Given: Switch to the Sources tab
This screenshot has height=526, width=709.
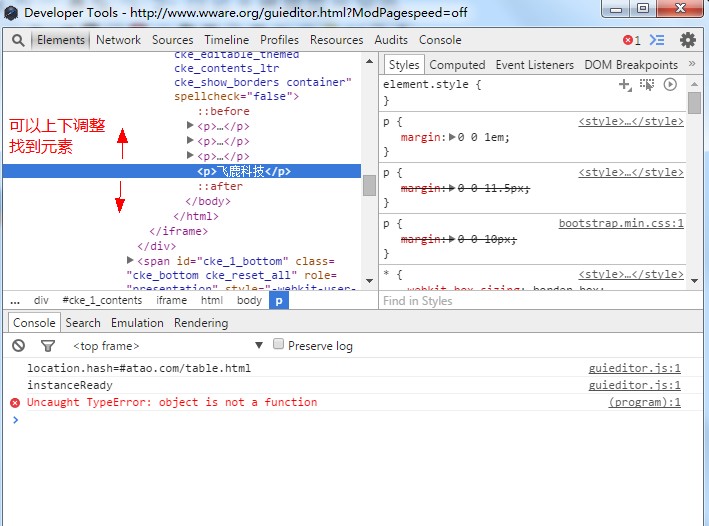Looking at the screenshot, I should click(172, 40).
